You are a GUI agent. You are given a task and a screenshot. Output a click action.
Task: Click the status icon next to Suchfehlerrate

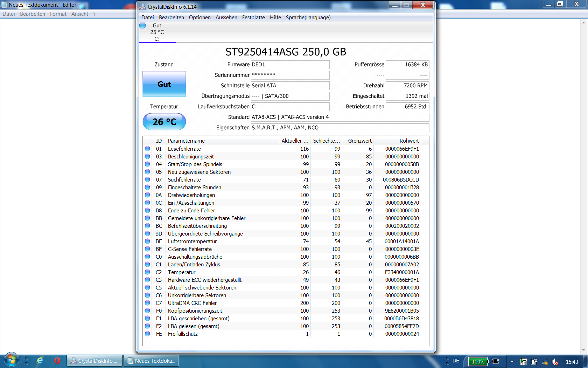pyautogui.click(x=147, y=179)
